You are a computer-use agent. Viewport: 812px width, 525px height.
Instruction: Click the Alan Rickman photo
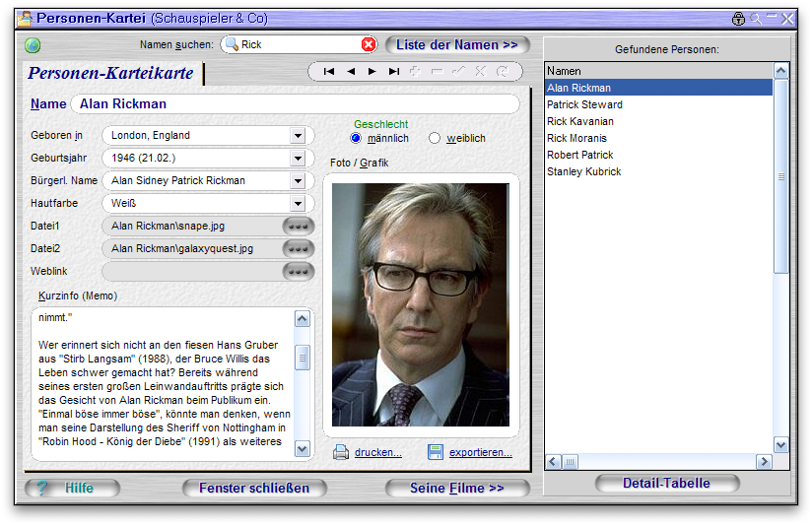point(421,305)
